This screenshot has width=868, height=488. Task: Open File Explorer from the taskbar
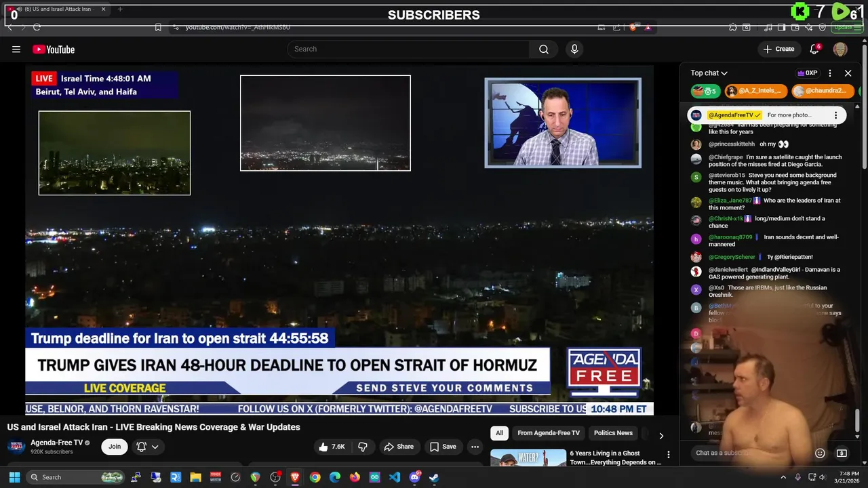tap(195, 477)
